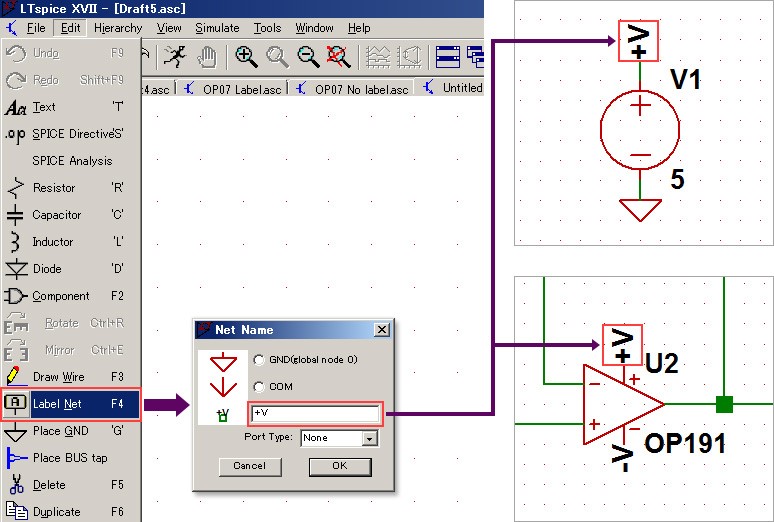
Task: Click the Zoom Out magnifier icon
Action: click(309, 56)
